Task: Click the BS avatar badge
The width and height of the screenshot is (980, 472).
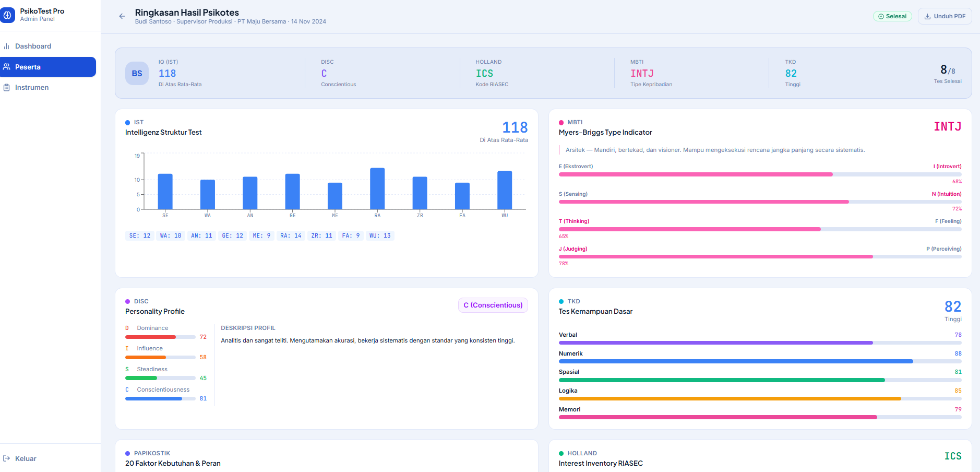Action: pos(137,73)
